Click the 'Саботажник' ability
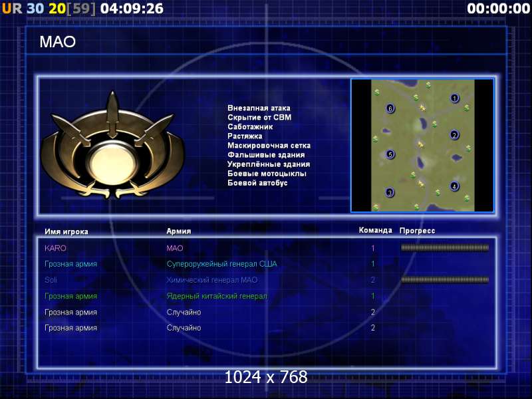The width and height of the screenshot is (532, 399). 250,127
